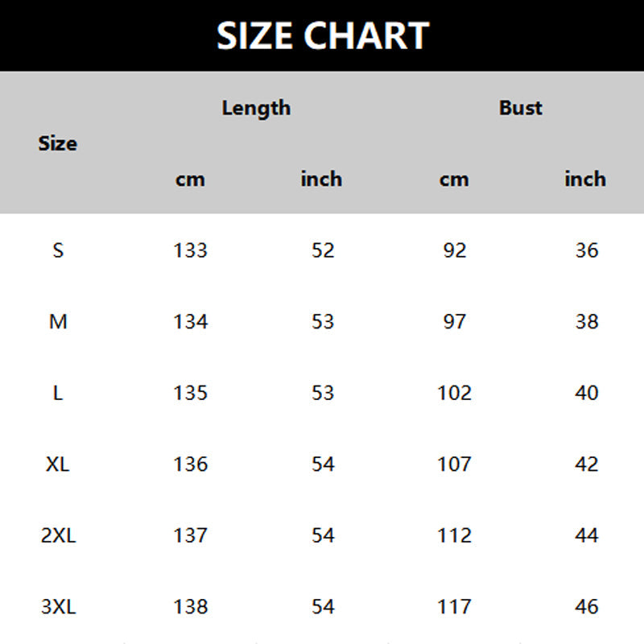The width and height of the screenshot is (644, 644).
Task: Click the 92 cm bust value
Action: 455,250
